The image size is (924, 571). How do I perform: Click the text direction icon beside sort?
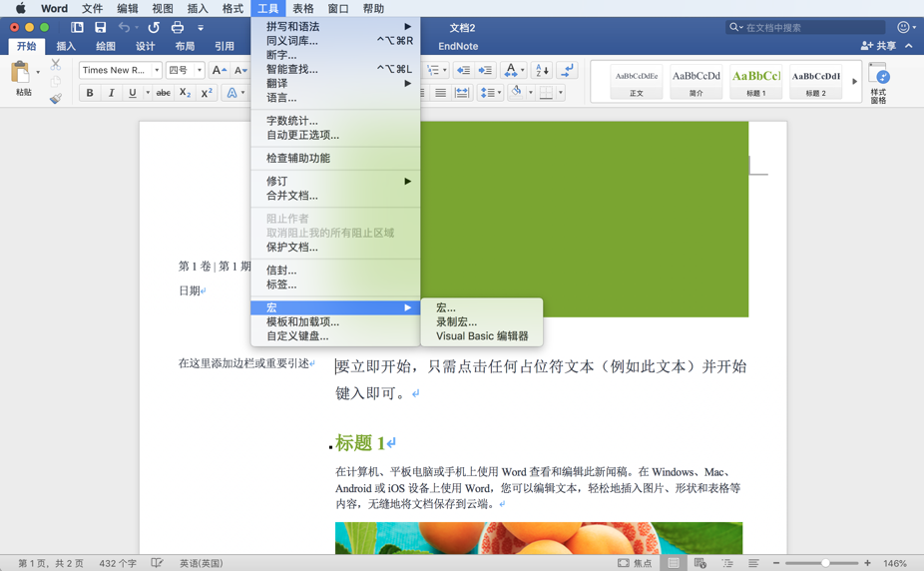pos(567,70)
